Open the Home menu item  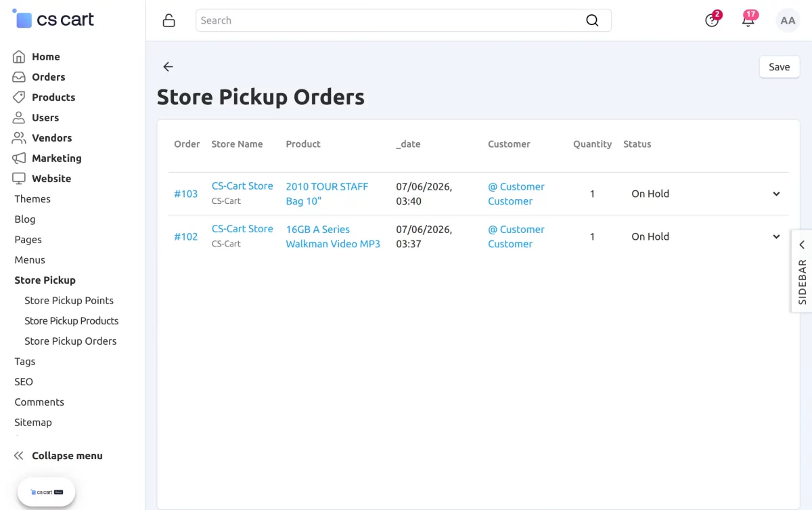coord(46,57)
